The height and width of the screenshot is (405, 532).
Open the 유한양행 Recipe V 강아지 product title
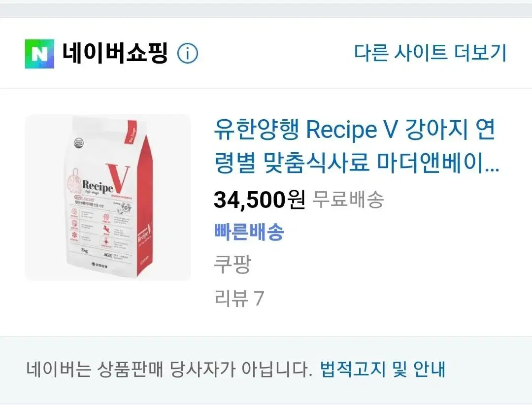(357, 146)
